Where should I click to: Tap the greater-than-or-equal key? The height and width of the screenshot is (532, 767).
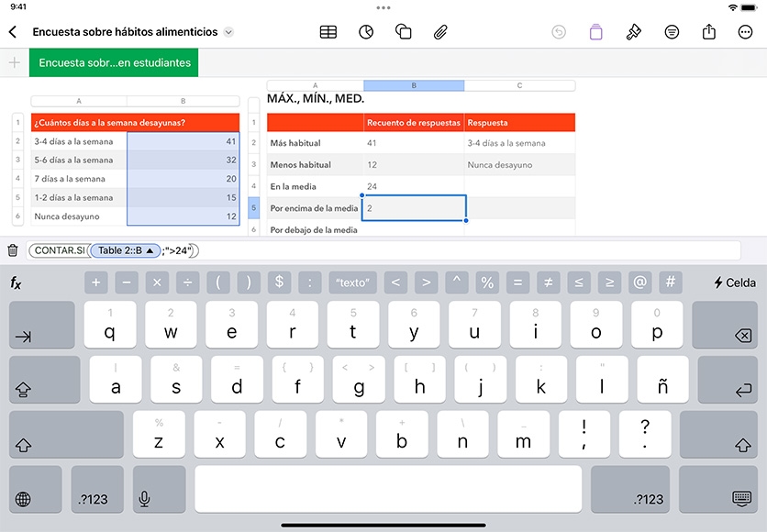click(x=609, y=283)
